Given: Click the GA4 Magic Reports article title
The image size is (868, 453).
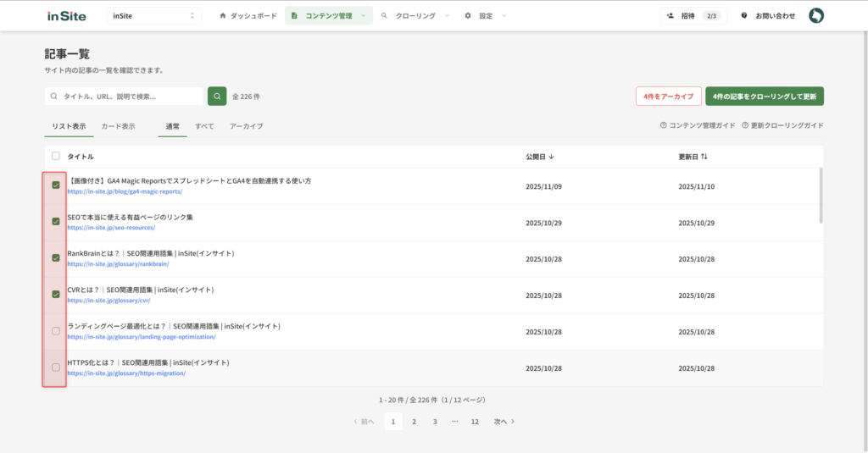Looking at the screenshot, I should (189, 181).
